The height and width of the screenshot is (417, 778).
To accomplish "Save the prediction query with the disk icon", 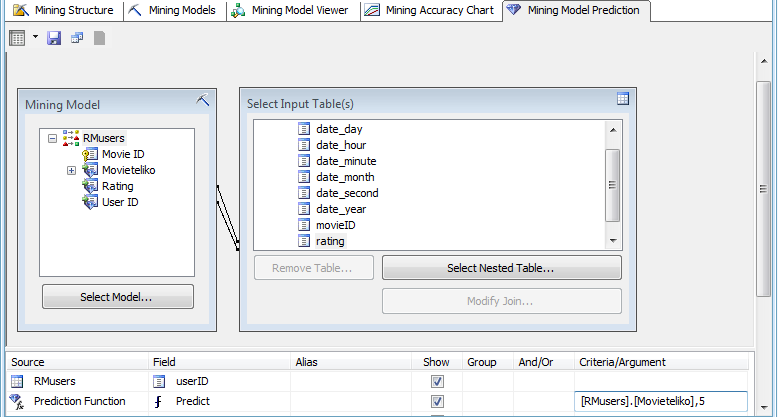I will point(54,38).
